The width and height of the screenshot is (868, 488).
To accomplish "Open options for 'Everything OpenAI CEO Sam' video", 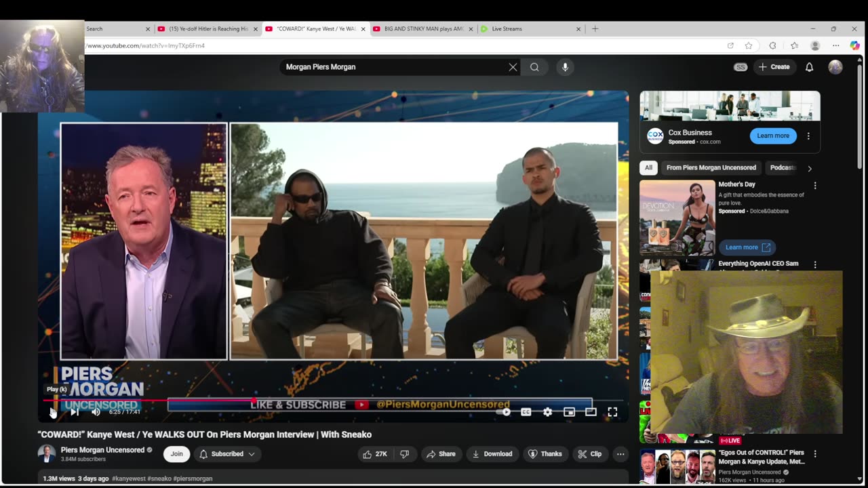I will (815, 264).
